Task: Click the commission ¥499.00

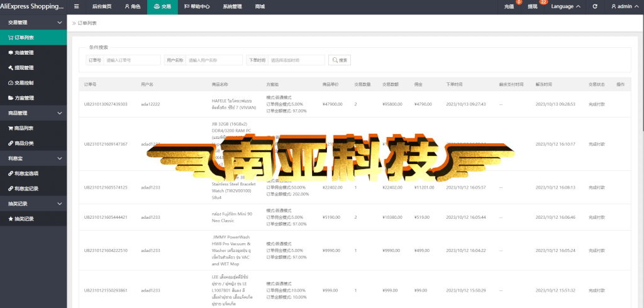Action: point(422,251)
